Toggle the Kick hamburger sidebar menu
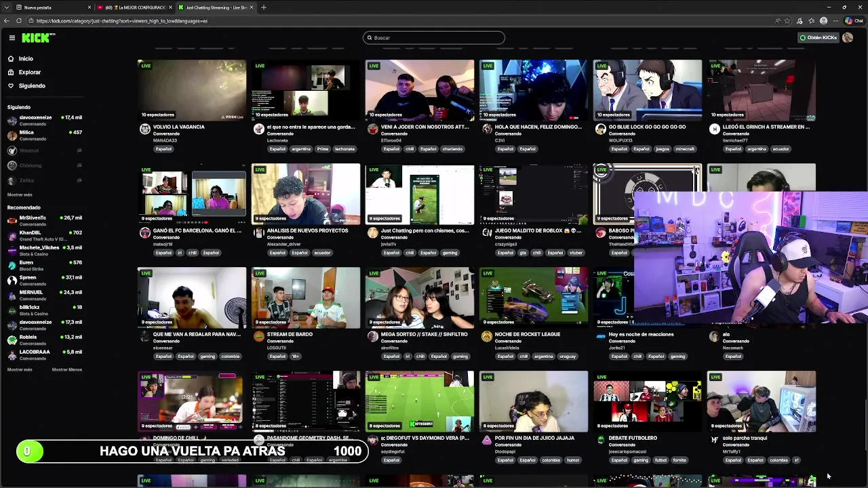Viewport: 868px width, 488px height. pyautogui.click(x=12, y=38)
